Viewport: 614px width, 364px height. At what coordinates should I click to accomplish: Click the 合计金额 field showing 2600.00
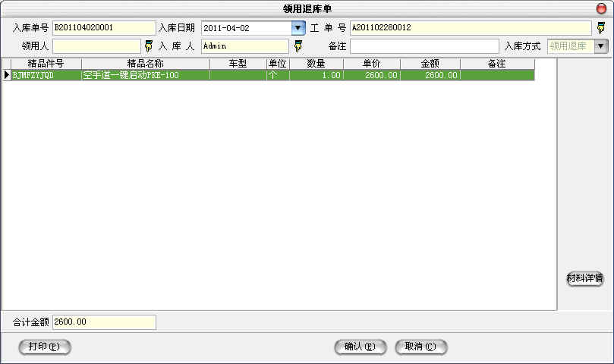point(104,322)
